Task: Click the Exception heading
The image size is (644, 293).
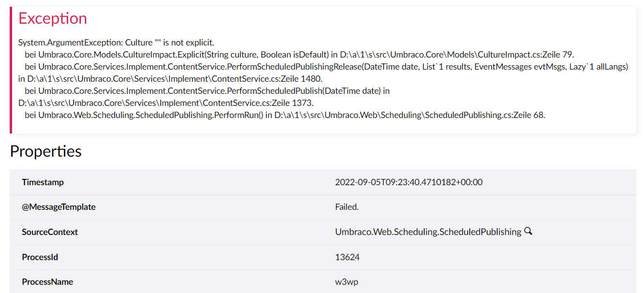Action: tap(53, 18)
